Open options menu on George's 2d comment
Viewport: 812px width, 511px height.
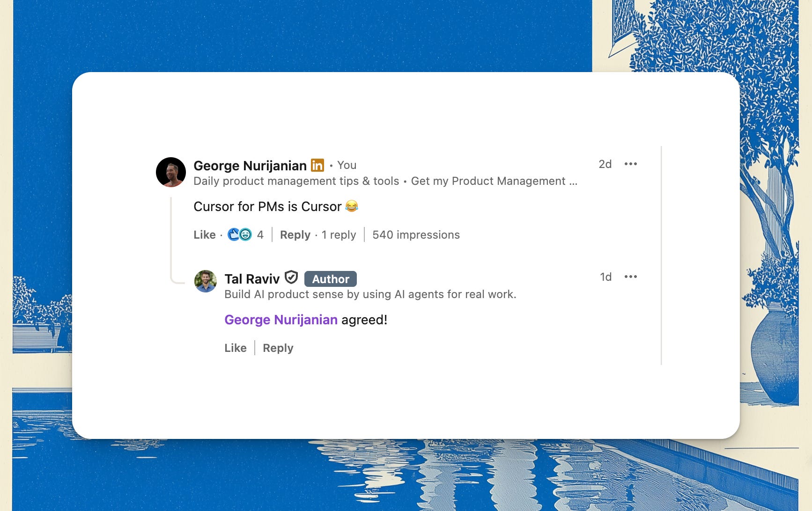pos(631,164)
